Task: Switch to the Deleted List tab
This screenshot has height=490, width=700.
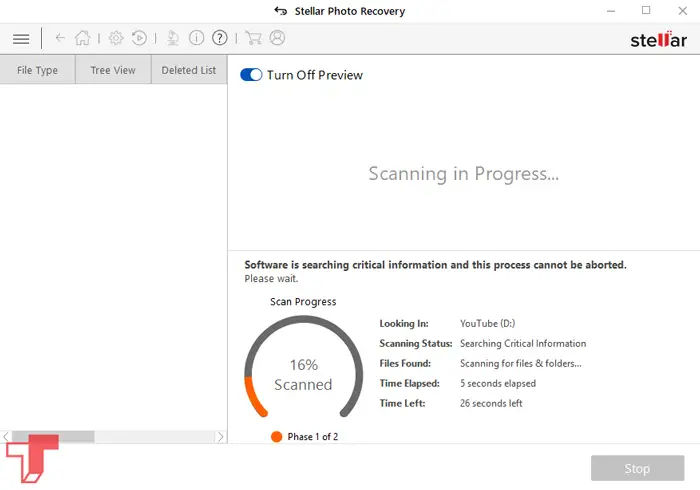Action: 189,70
